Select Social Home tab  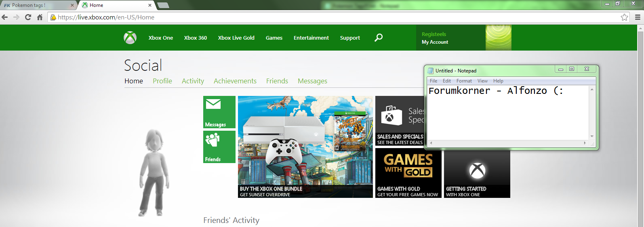click(x=134, y=81)
